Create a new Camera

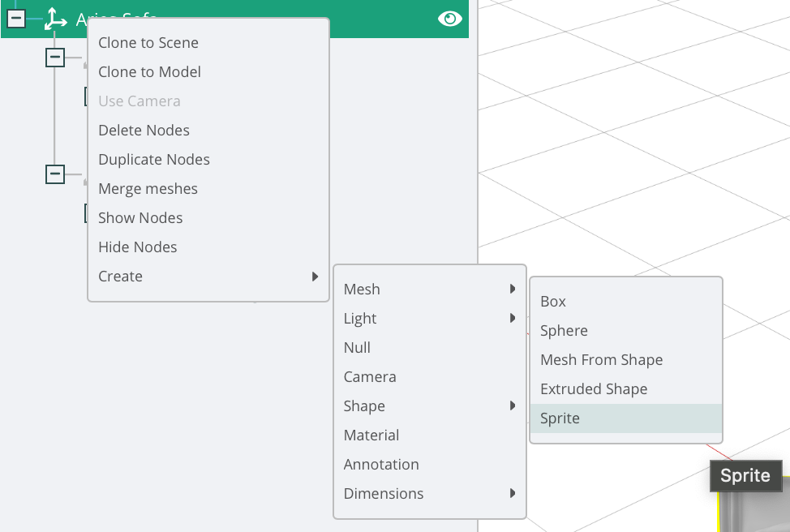pyautogui.click(x=370, y=377)
